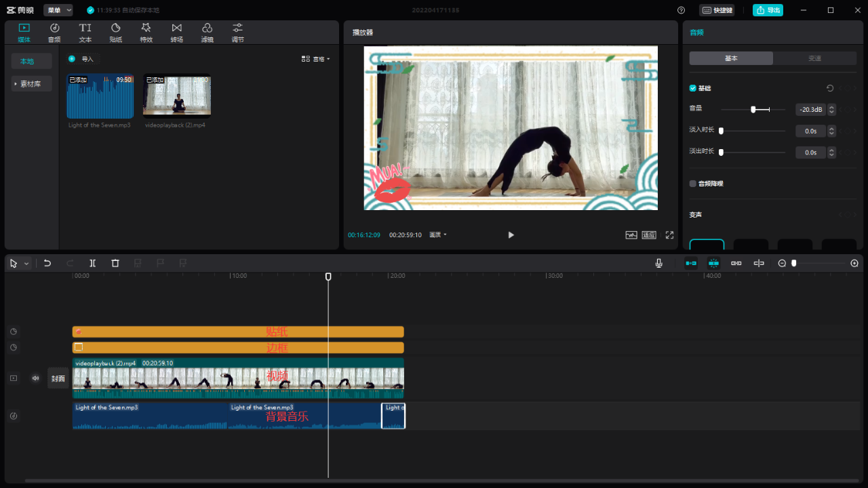Screen dimensions: 868x488
Task: Click the 适应 fit ratio button
Action: (649, 235)
